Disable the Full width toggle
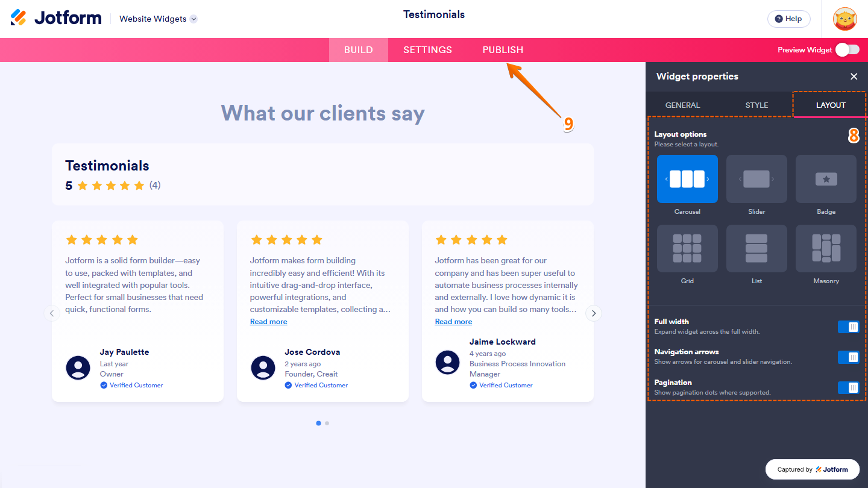 pyautogui.click(x=849, y=327)
